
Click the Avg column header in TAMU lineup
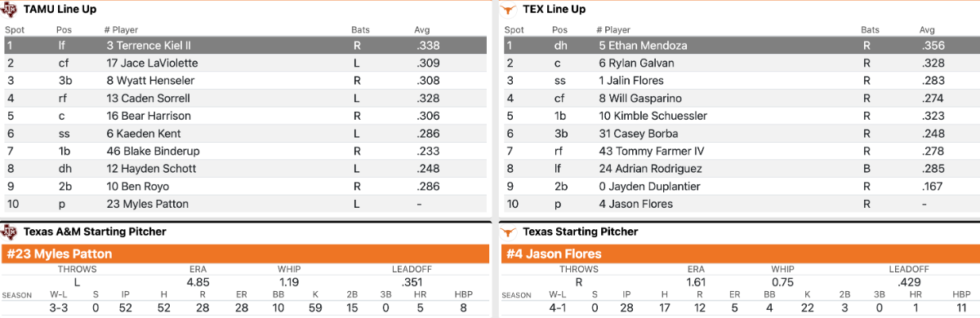pyautogui.click(x=422, y=29)
